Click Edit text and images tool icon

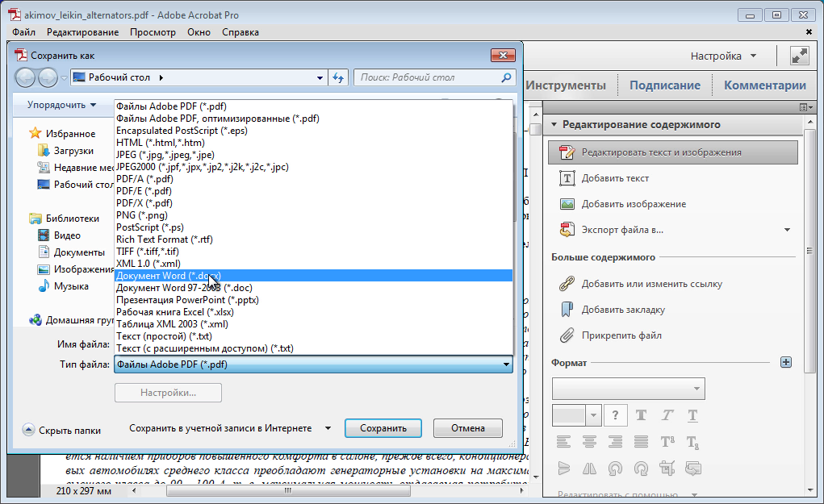tap(567, 152)
